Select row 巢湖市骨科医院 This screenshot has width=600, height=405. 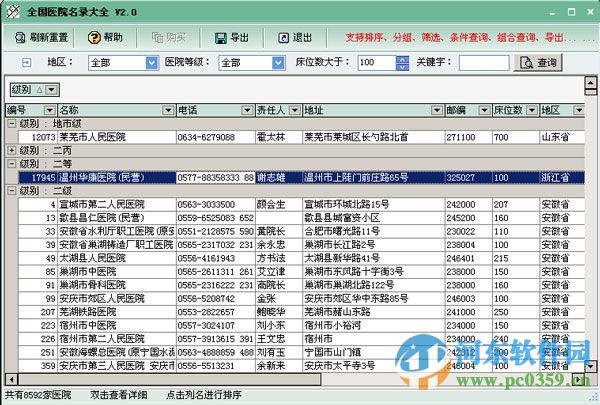[x=302, y=285]
